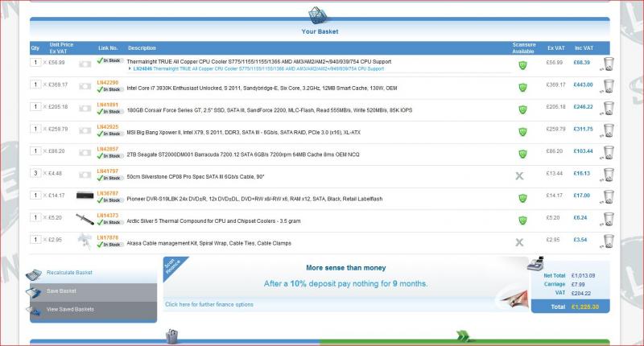This screenshot has width=644, height=346.
Task: Click quantity field for Thermalright CPU Cooler
Action: (x=35, y=63)
